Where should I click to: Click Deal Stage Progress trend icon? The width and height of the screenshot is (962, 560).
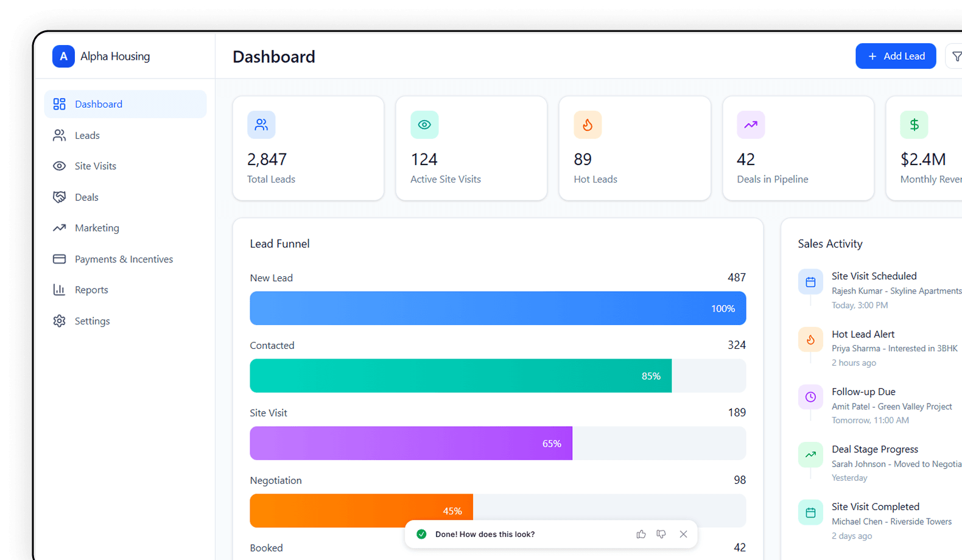point(810,455)
